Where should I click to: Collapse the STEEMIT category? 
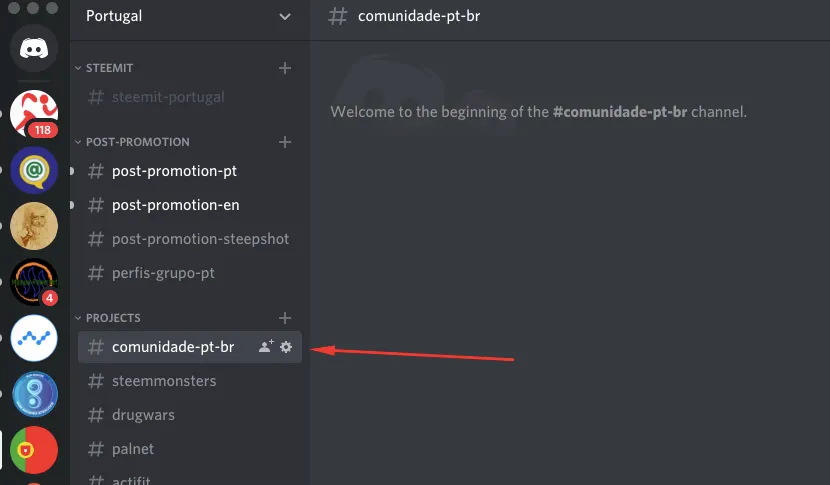point(109,68)
